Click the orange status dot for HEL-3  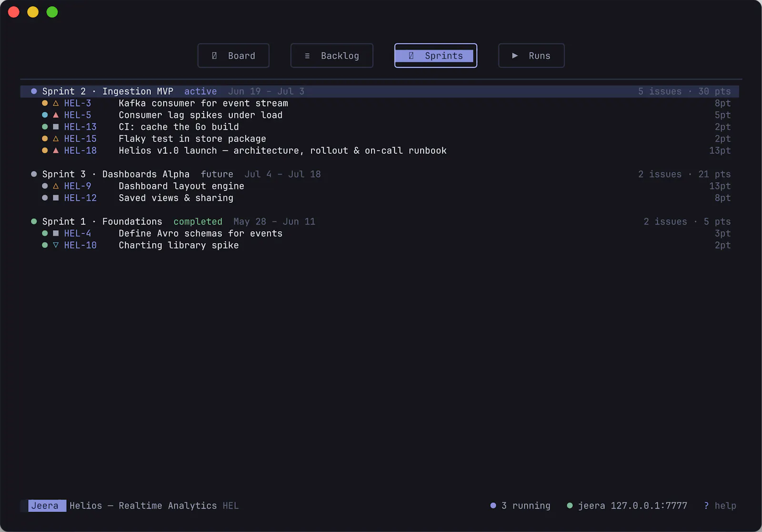[x=45, y=103]
